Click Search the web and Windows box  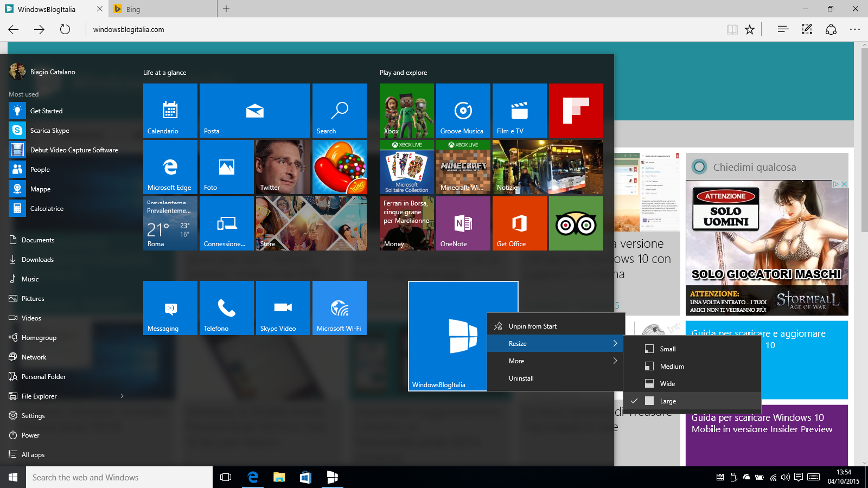pos(119,478)
